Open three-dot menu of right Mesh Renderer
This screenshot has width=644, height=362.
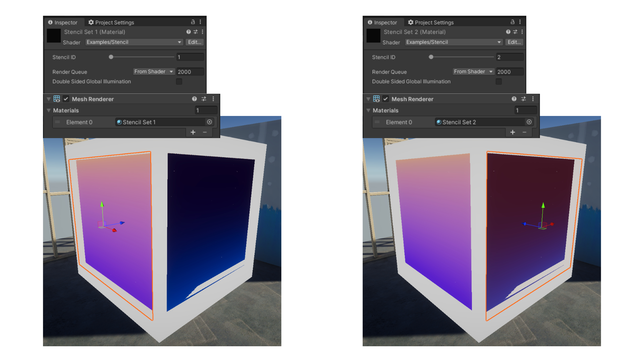pyautogui.click(x=533, y=99)
